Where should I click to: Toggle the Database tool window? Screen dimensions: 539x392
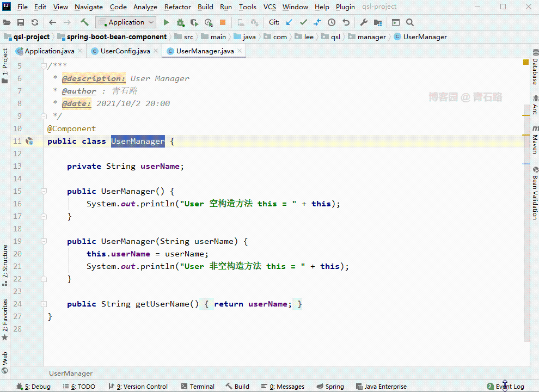pyautogui.click(x=535, y=67)
